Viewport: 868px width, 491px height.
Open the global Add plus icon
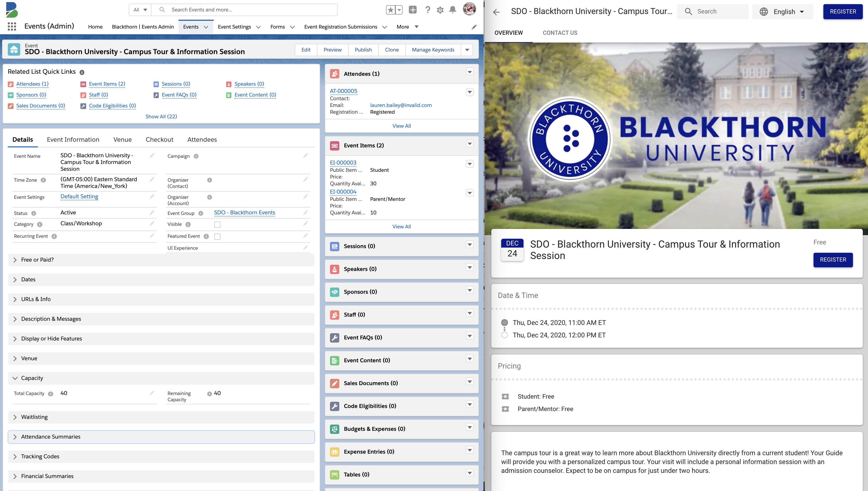click(412, 10)
